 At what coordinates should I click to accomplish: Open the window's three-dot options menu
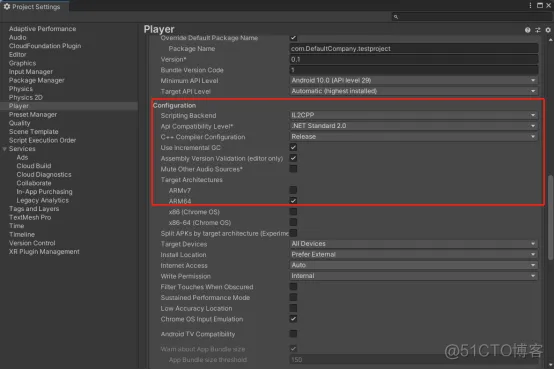[530, 5]
